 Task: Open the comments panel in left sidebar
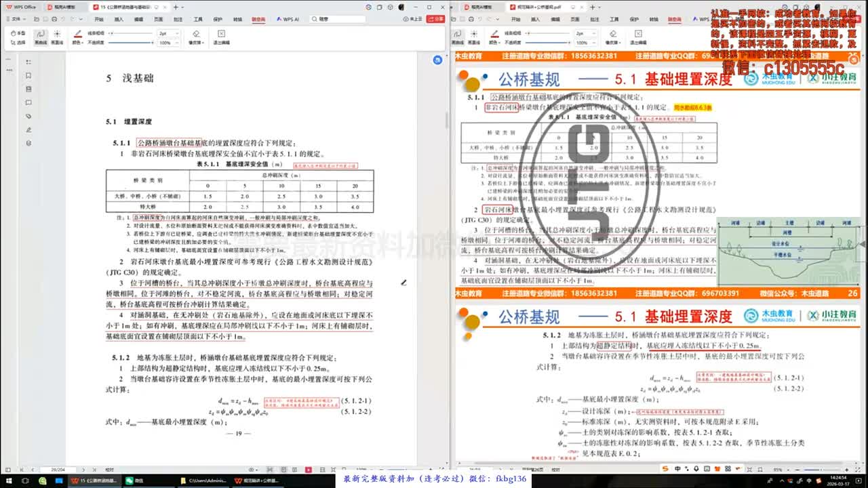point(28,102)
